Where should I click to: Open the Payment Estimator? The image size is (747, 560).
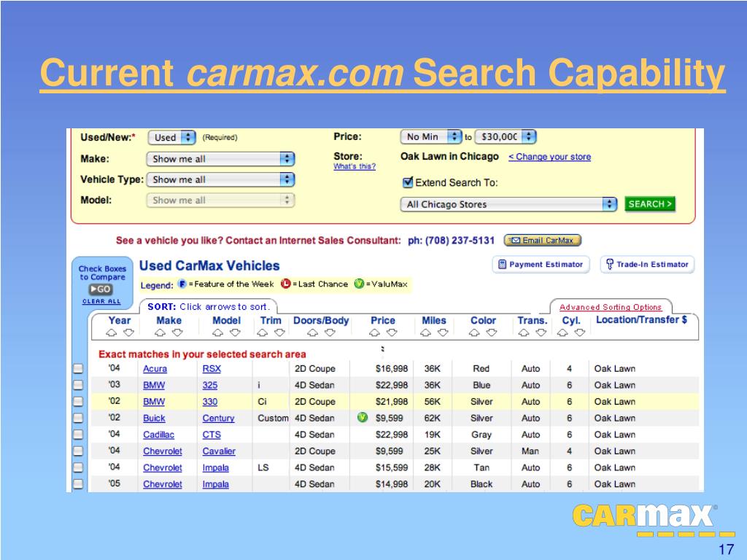click(x=541, y=264)
